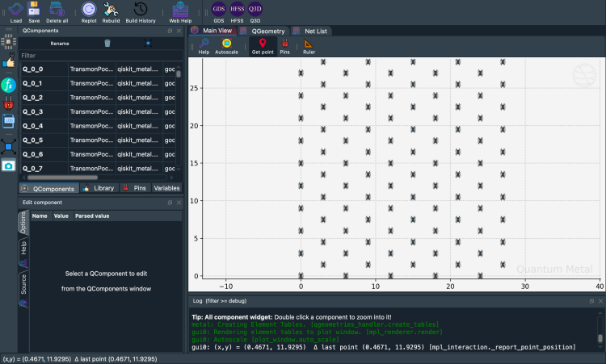Click the trash icon in QComponents panel
Image resolution: width=606 pixels, height=364 pixels.
[x=107, y=44]
